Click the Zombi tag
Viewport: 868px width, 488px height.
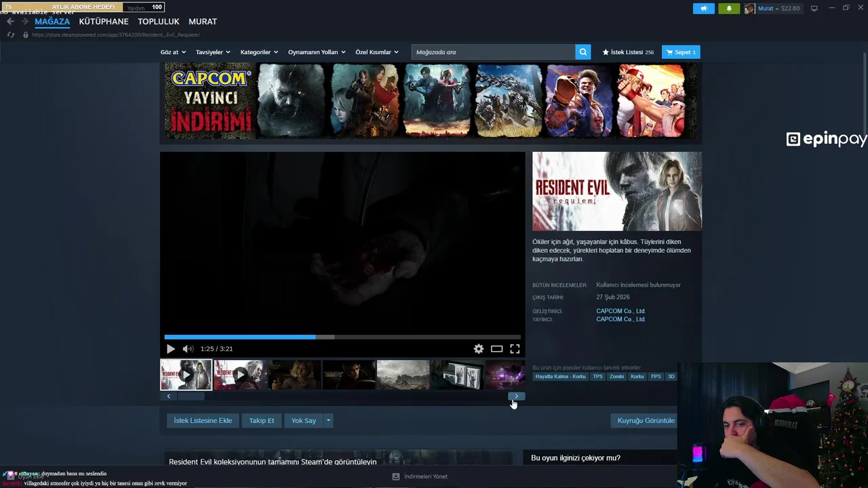616,377
